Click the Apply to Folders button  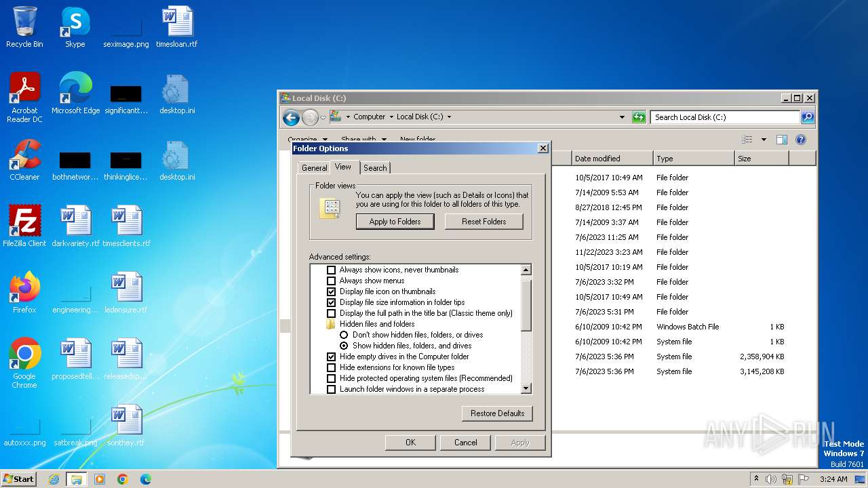point(395,222)
